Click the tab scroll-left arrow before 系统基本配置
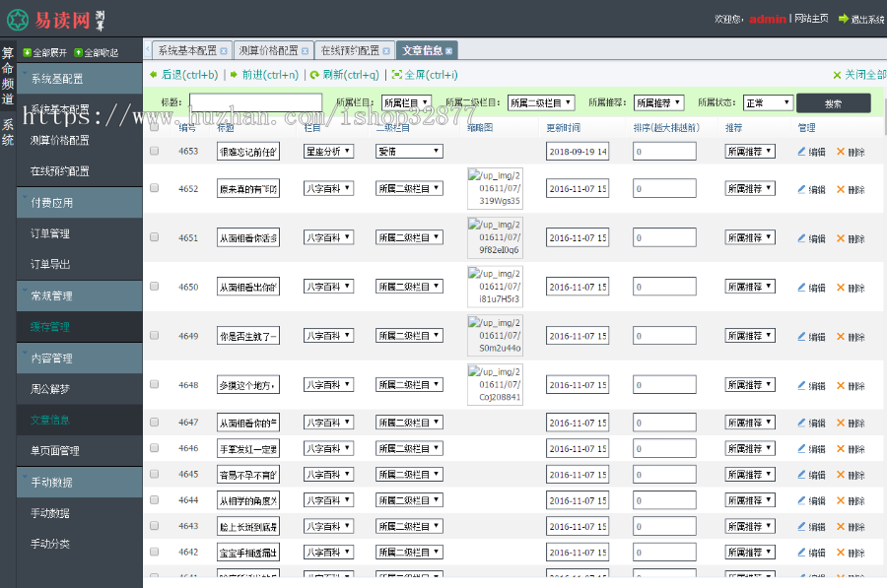Viewport: 887px width, 588px height. (148, 50)
